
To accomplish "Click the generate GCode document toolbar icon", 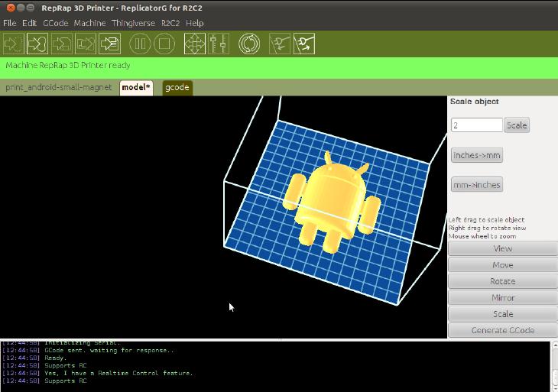I will pos(110,44).
